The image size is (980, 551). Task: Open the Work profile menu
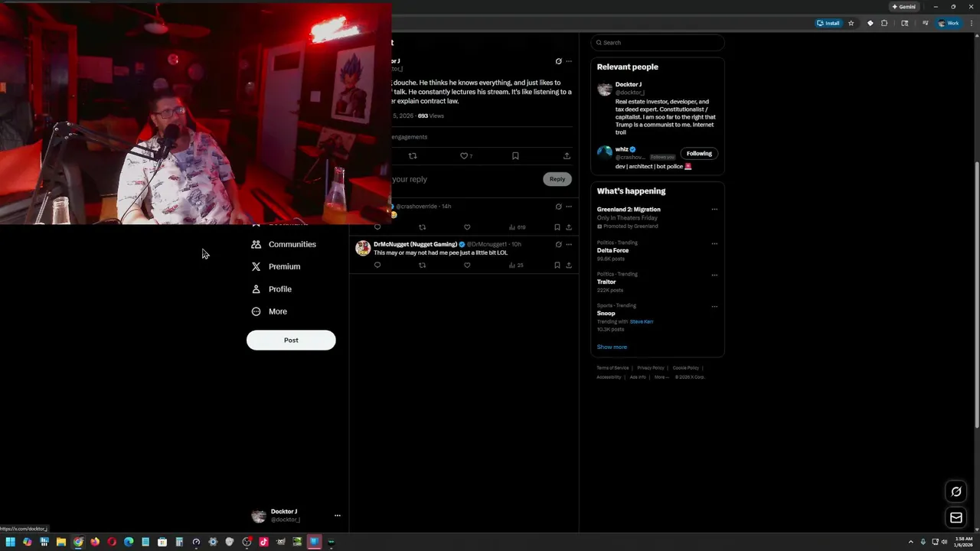(949, 23)
